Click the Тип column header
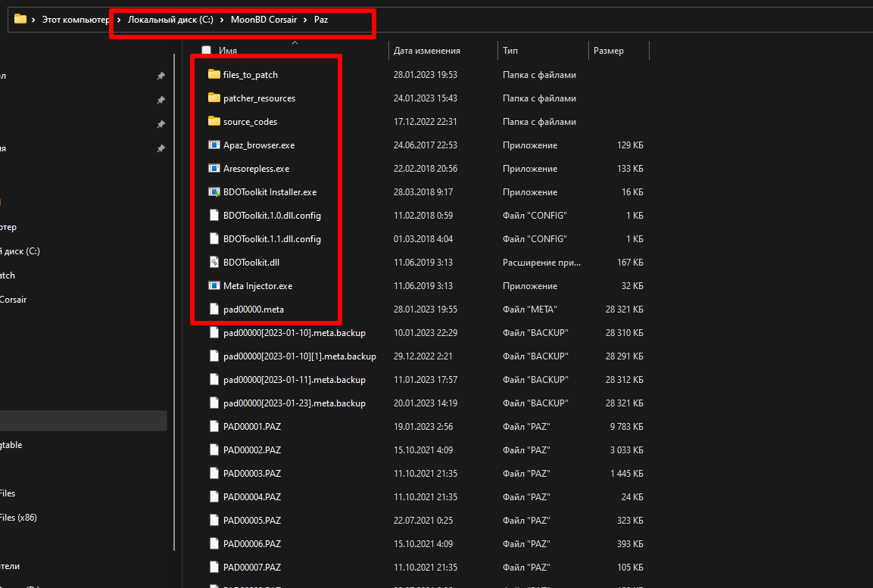 pyautogui.click(x=510, y=51)
